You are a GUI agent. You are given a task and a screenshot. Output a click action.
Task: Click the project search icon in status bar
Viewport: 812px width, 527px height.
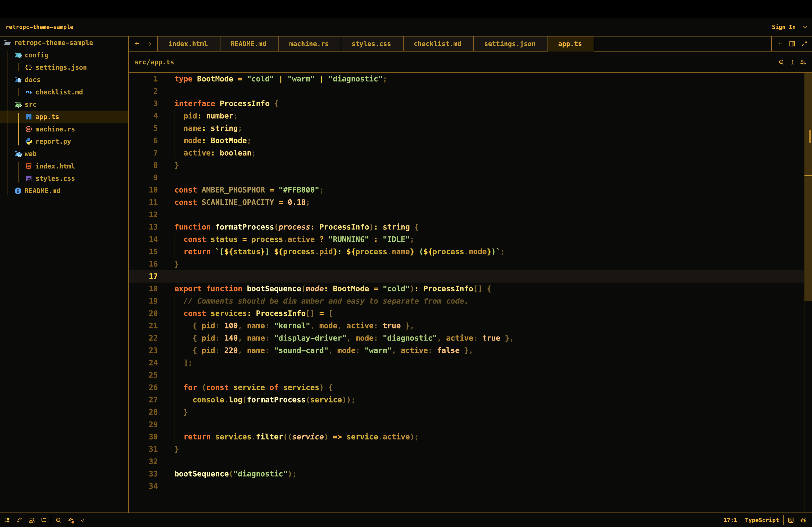point(58,520)
